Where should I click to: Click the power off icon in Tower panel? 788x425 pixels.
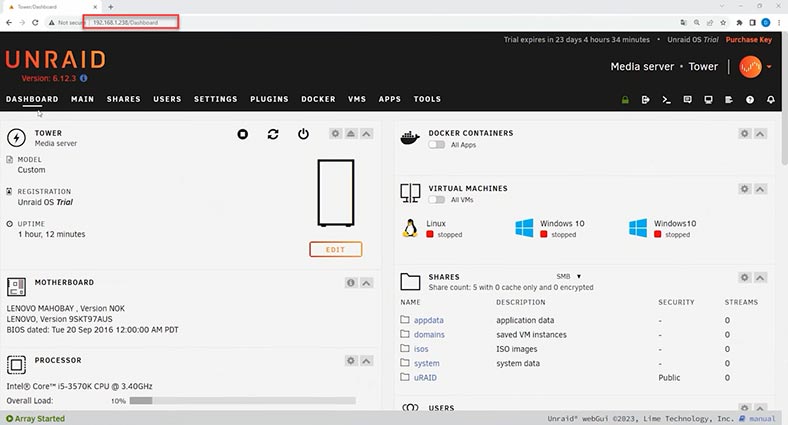(x=303, y=134)
